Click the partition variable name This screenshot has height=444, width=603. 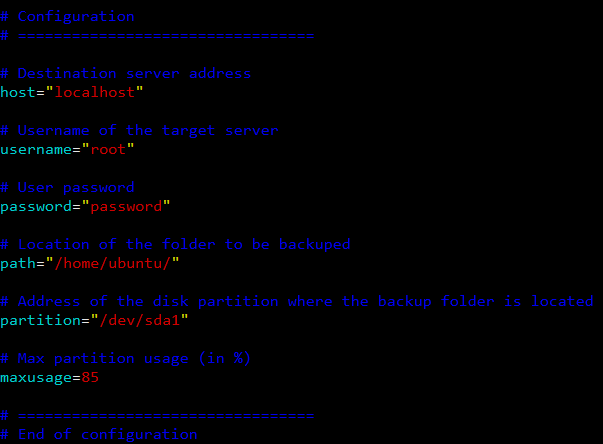point(40,320)
